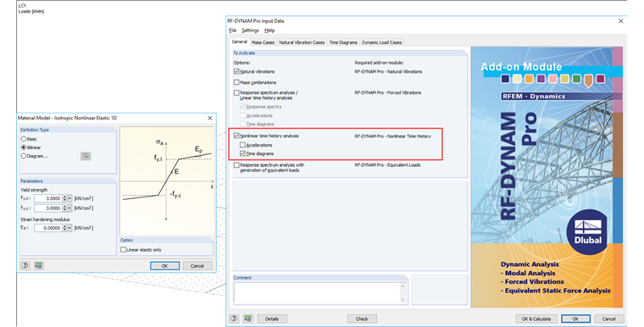Click the Comment box scroll down arrow
This screenshot has height=327, width=644.
coord(402,300)
